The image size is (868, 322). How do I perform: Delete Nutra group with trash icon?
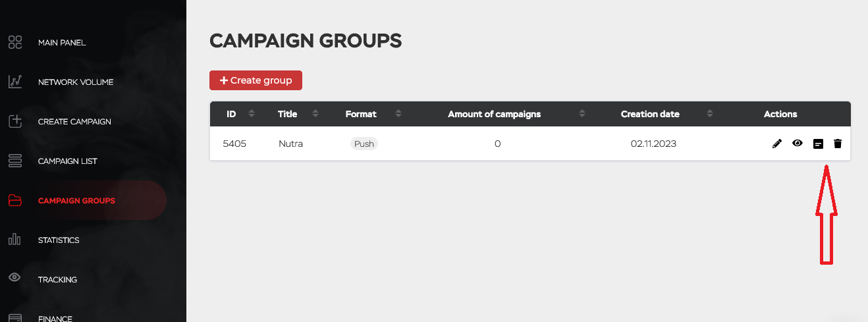(838, 144)
